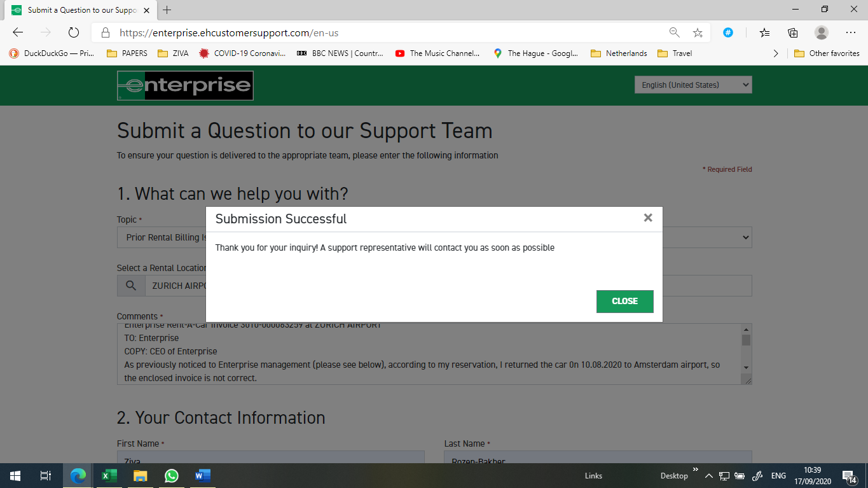Viewport: 868px width, 488px height.
Task: Click the magnifying glass in Rental Location field
Action: pyautogui.click(x=130, y=285)
